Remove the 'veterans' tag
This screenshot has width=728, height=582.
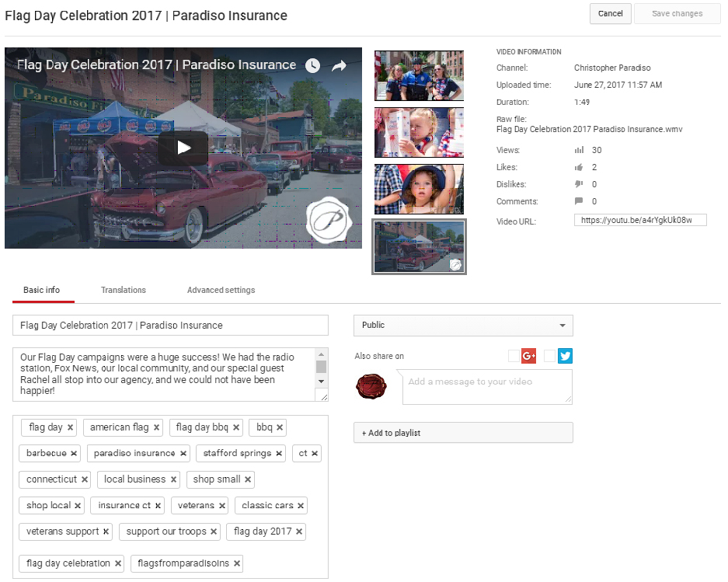coord(222,505)
